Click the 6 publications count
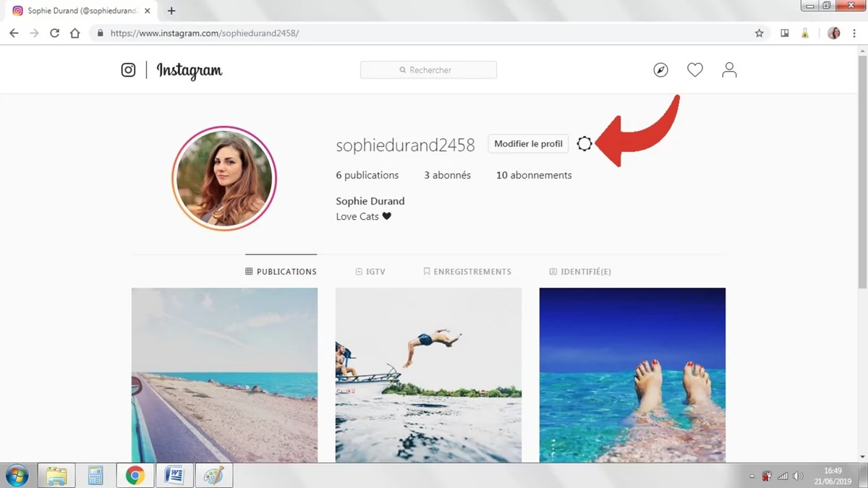This screenshot has height=488, width=868. 367,175
